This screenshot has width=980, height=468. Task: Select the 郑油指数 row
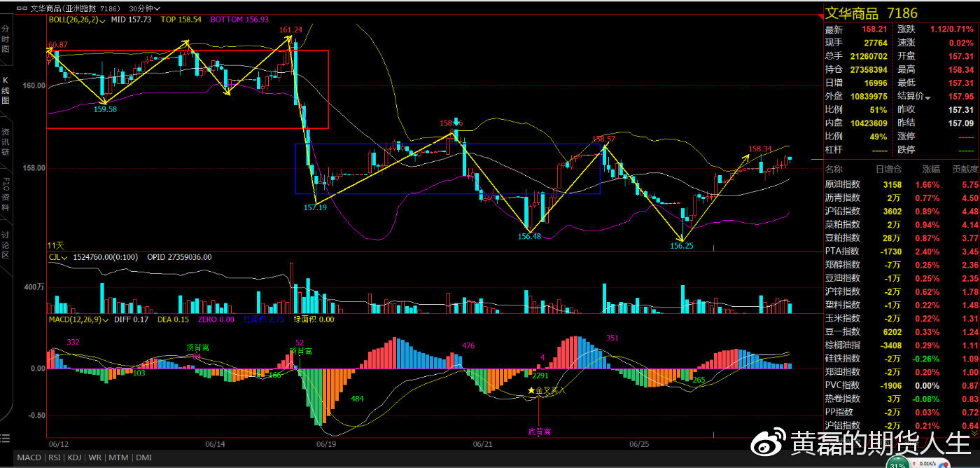click(x=902, y=372)
